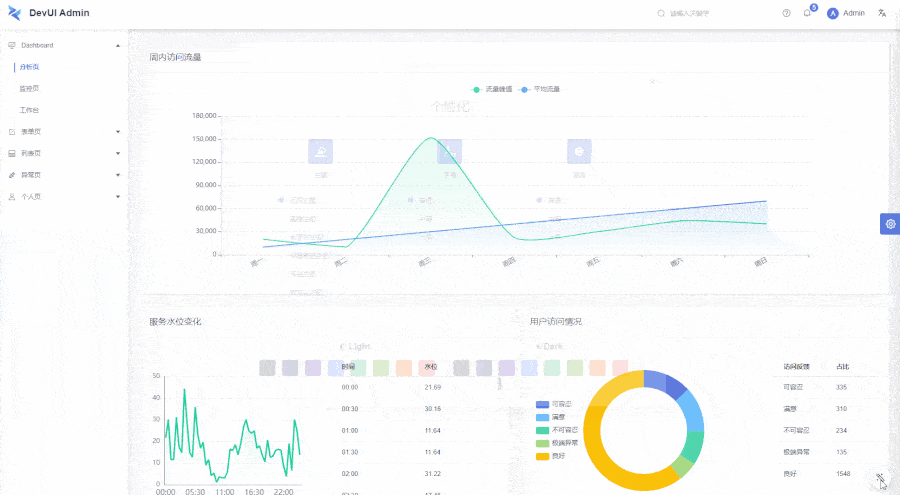Open the notifications bell icon
The width and height of the screenshot is (900, 495).
point(807,13)
